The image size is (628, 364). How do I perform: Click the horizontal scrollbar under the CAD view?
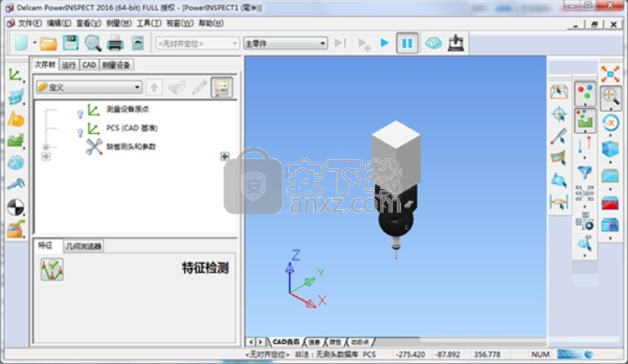pyautogui.click(x=461, y=341)
